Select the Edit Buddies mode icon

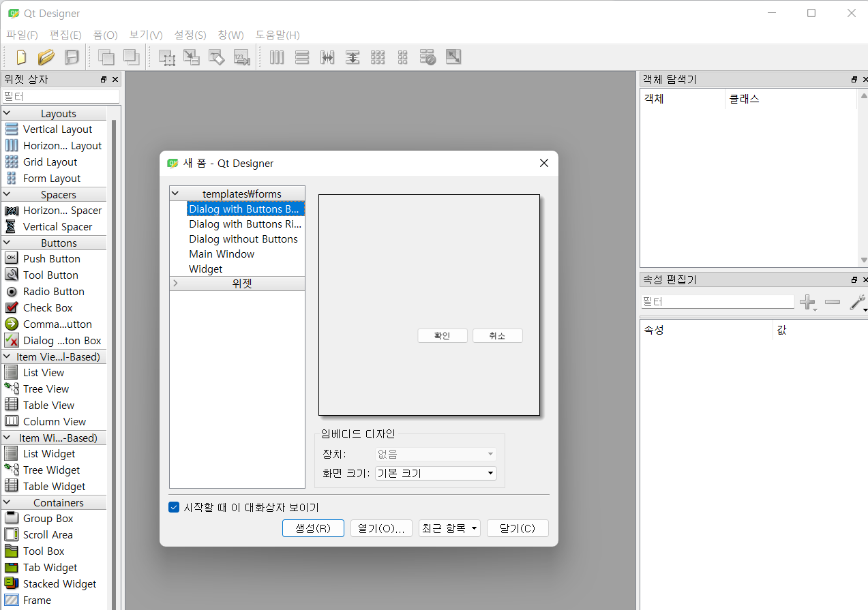pos(217,57)
